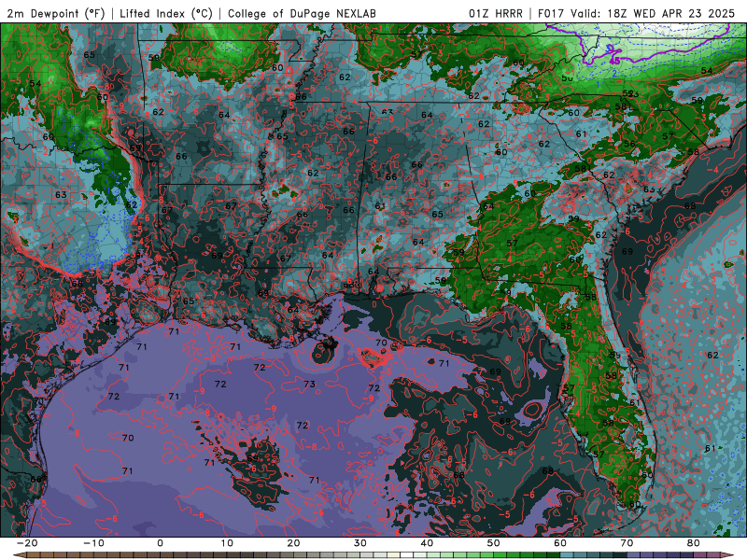Click the '80' colorbar scale label
Viewport: 747px width, 560px height.
694,543
